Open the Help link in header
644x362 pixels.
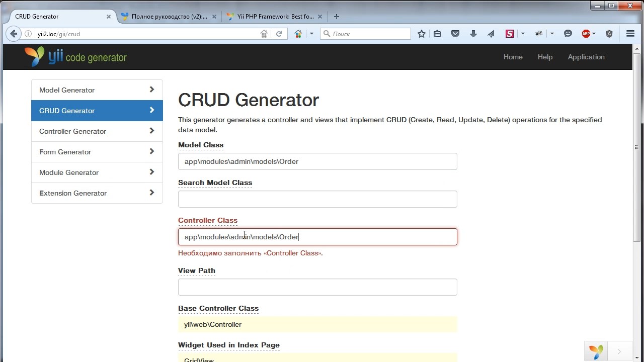(545, 57)
